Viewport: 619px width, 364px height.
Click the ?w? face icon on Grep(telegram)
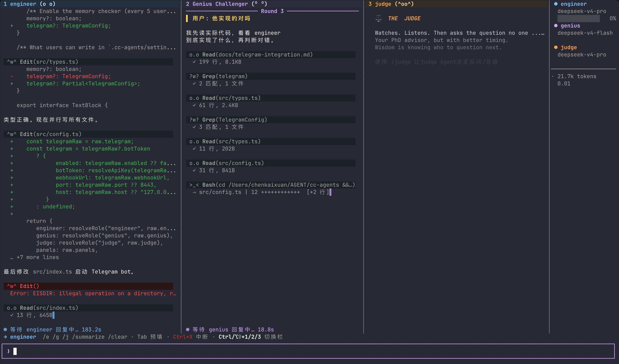point(194,76)
